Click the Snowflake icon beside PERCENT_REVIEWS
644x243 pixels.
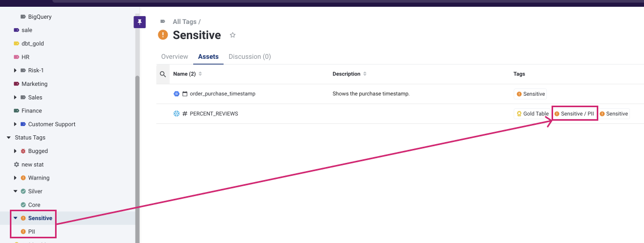pos(177,113)
